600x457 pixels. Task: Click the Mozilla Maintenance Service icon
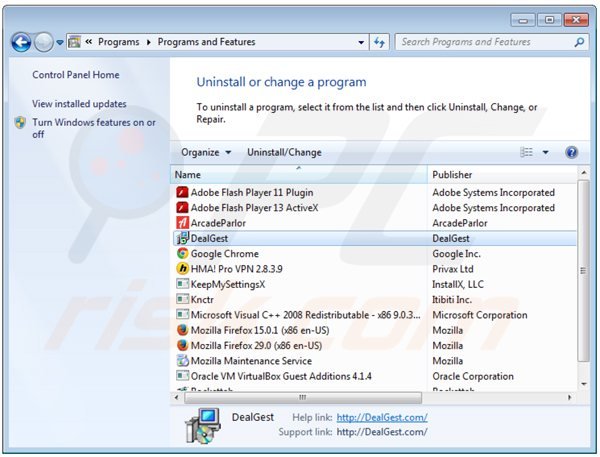click(183, 361)
